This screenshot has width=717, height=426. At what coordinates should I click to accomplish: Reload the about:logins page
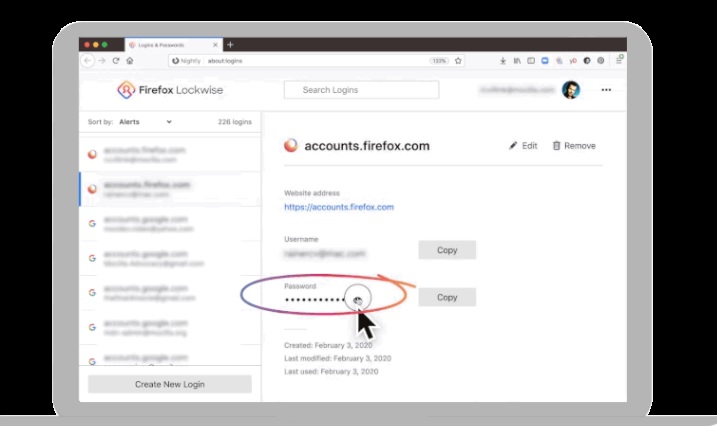pos(116,60)
